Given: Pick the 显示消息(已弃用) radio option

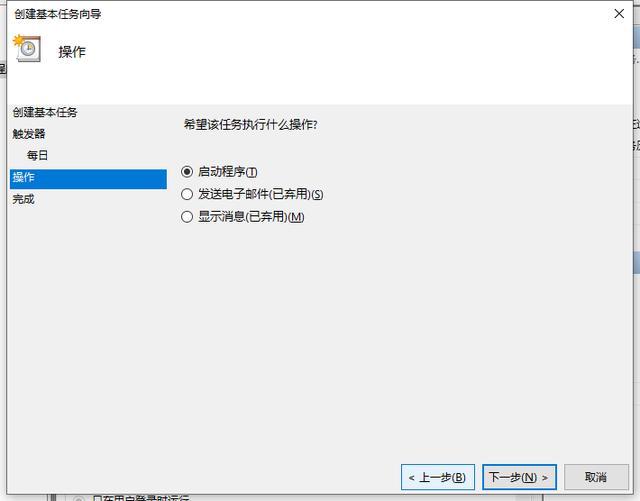Looking at the screenshot, I should pos(187,216).
